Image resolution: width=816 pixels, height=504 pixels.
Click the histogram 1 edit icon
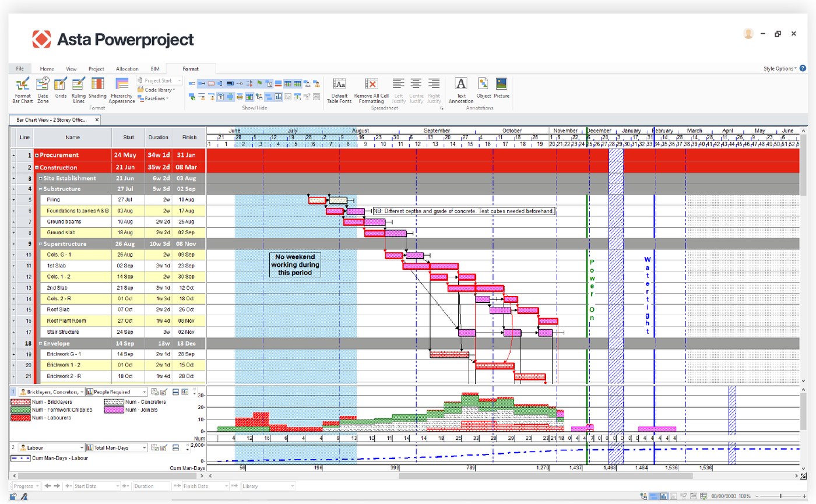tap(164, 392)
